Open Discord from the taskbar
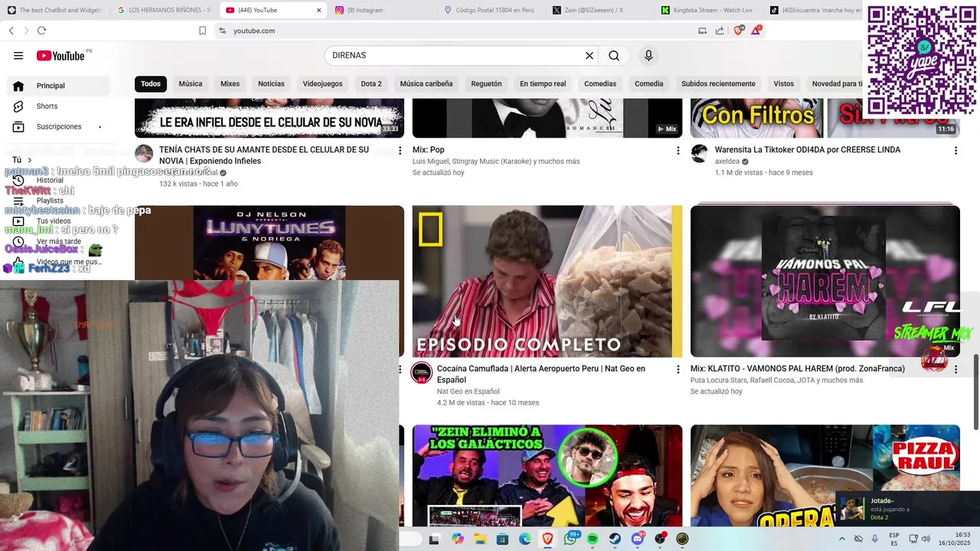This screenshot has width=980, height=551. (638, 539)
